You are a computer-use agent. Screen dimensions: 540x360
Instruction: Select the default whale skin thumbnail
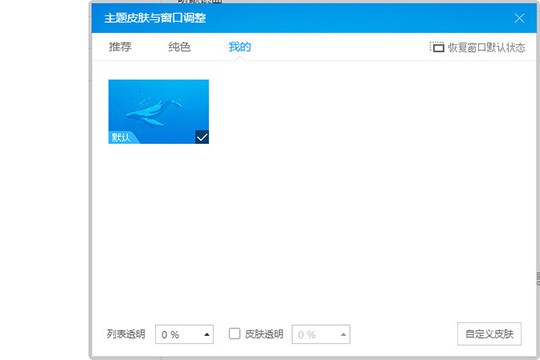click(x=158, y=112)
